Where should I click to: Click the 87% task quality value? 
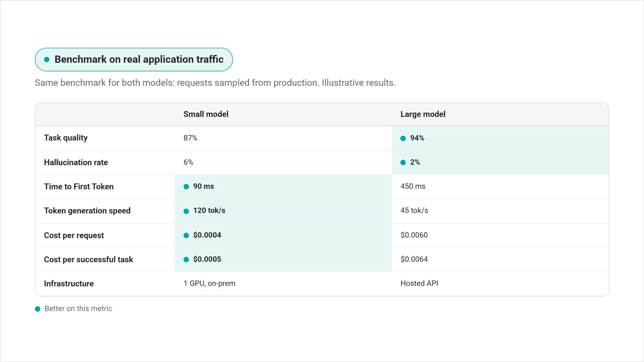coord(191,138)
